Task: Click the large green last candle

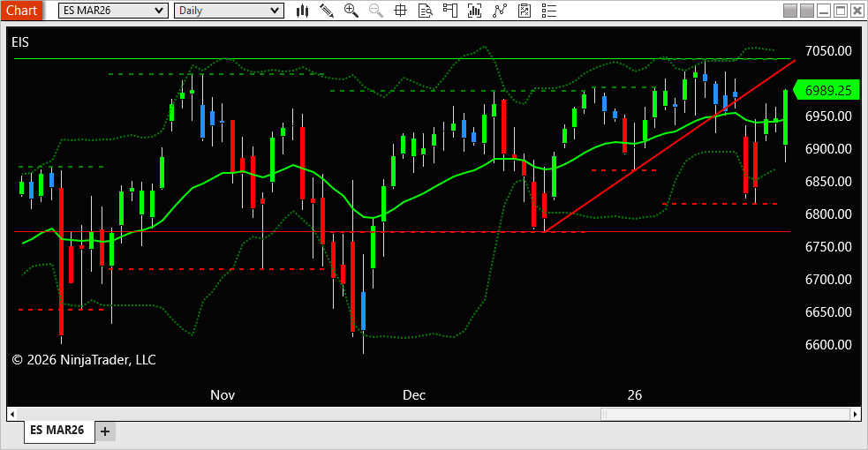Action: (786, 117)
